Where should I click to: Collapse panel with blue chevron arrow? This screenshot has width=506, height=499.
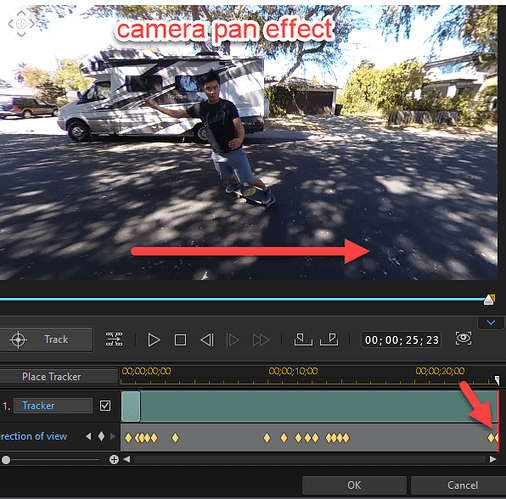pos(491,322)
